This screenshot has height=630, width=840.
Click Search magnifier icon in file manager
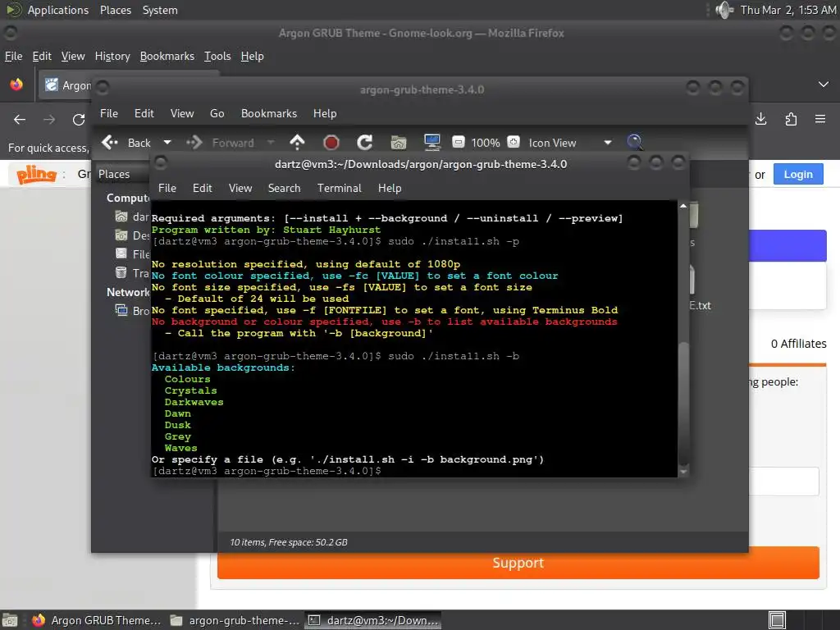point(635,142)
